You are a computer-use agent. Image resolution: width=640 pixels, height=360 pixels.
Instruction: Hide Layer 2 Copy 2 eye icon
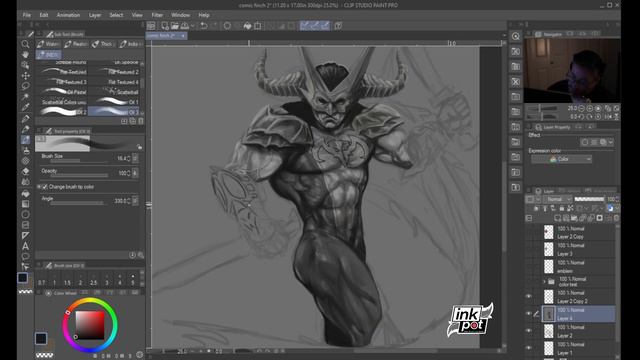pyautogui.click(x=529, y=297)
